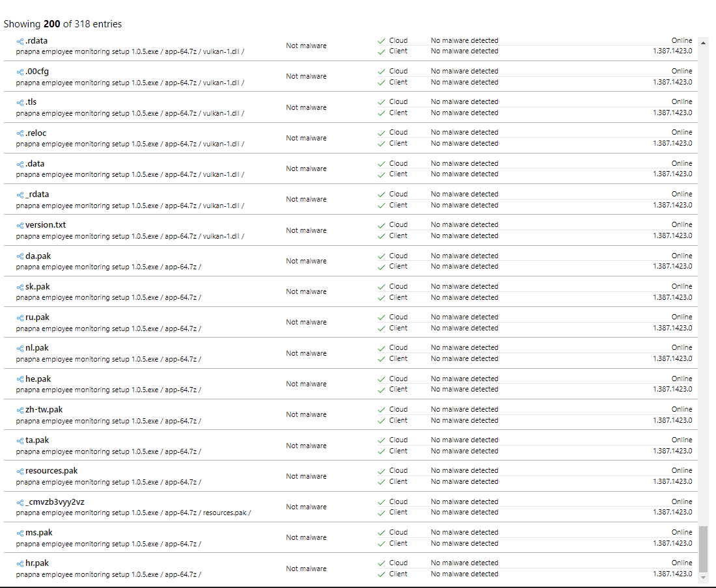The height and width of the screenshot is (588, 716).
Task: Click the share icon beside he.pak
Action: [20, 379]
